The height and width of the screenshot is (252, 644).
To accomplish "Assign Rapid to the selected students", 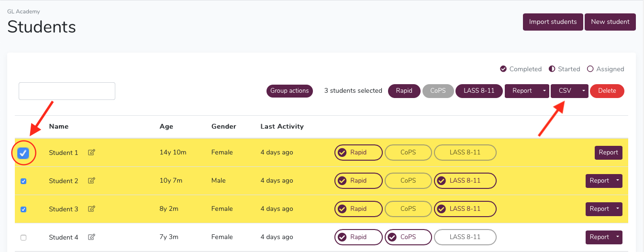I will tap(404, 91).
